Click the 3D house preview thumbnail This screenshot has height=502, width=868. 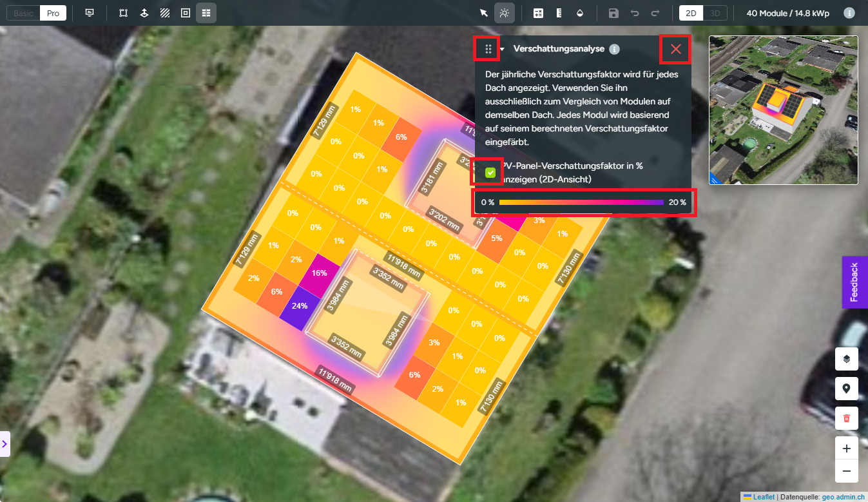(784, 110)
